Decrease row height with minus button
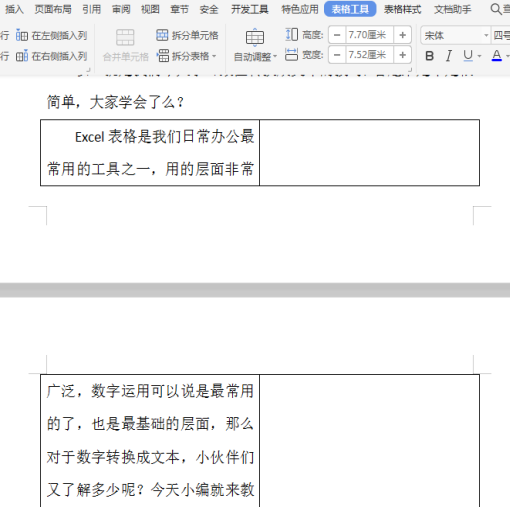 [x=337, y=35]
